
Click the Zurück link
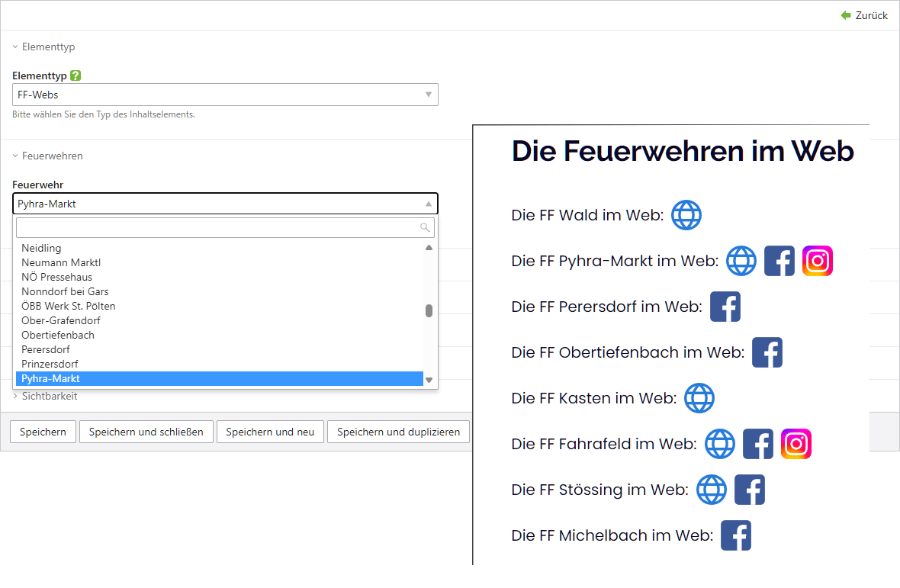(x=864, y=15)
